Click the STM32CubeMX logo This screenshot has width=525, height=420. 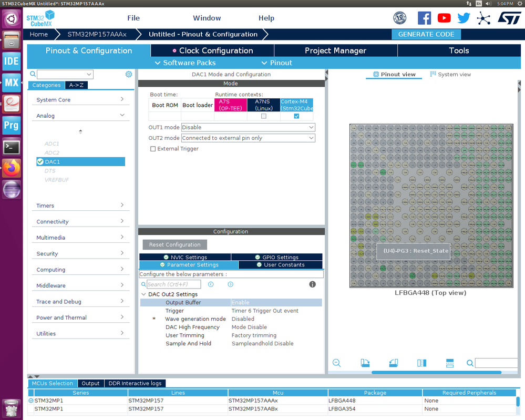(x=40, y=18)
